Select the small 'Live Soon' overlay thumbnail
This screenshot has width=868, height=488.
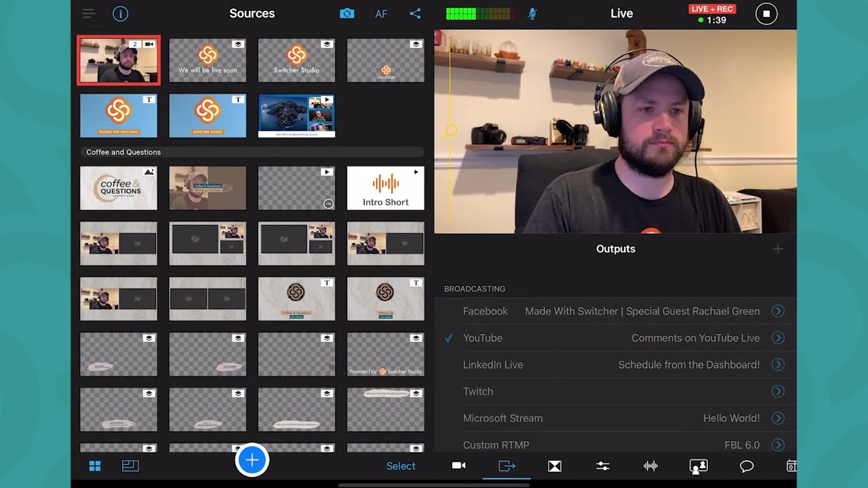pyautogui.click(x=385, y=60)
